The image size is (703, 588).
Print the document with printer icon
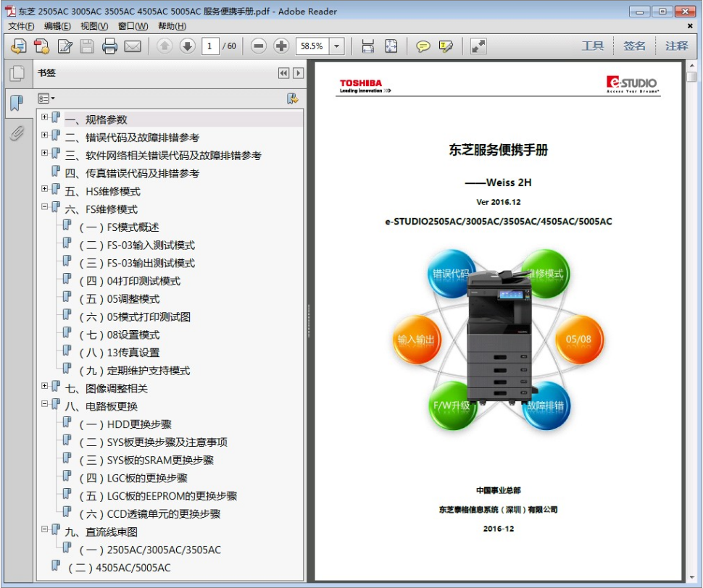tap(109, 46)
